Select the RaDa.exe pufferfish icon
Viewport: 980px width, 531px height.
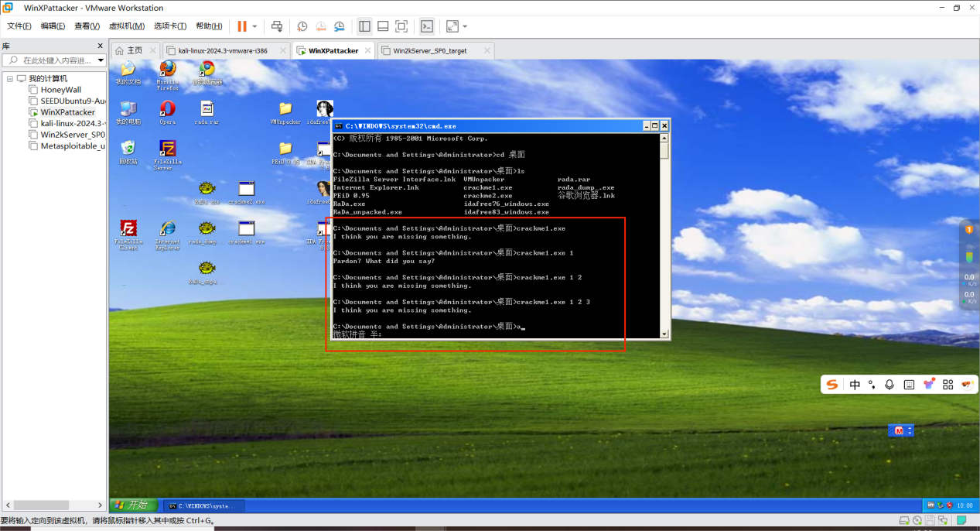pyautogui.click(x=207, y=192)
